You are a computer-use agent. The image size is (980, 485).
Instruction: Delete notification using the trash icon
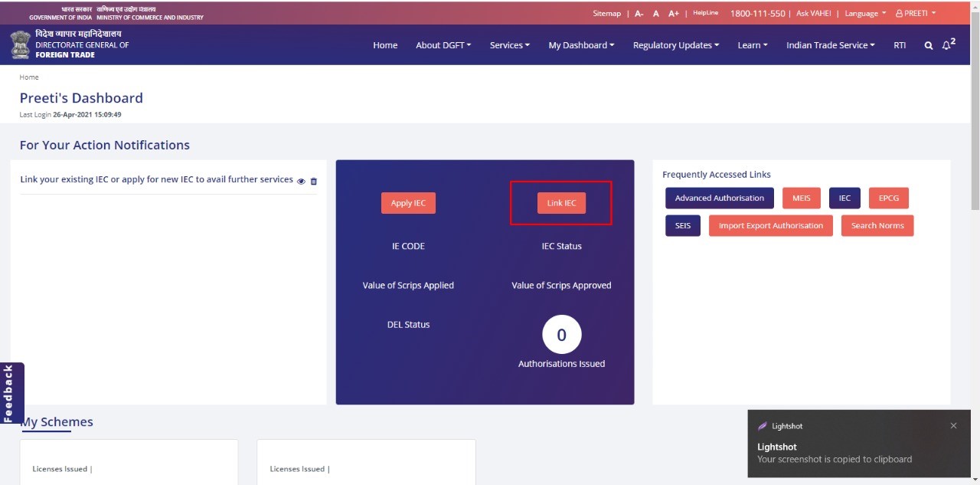(313, 182)
